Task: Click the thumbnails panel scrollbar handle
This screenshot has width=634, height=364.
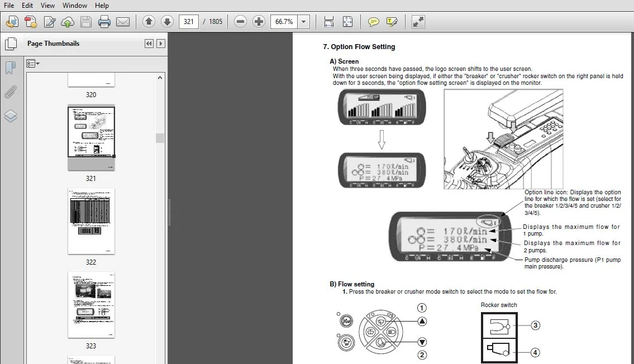Action: click(x=160, y=138)
